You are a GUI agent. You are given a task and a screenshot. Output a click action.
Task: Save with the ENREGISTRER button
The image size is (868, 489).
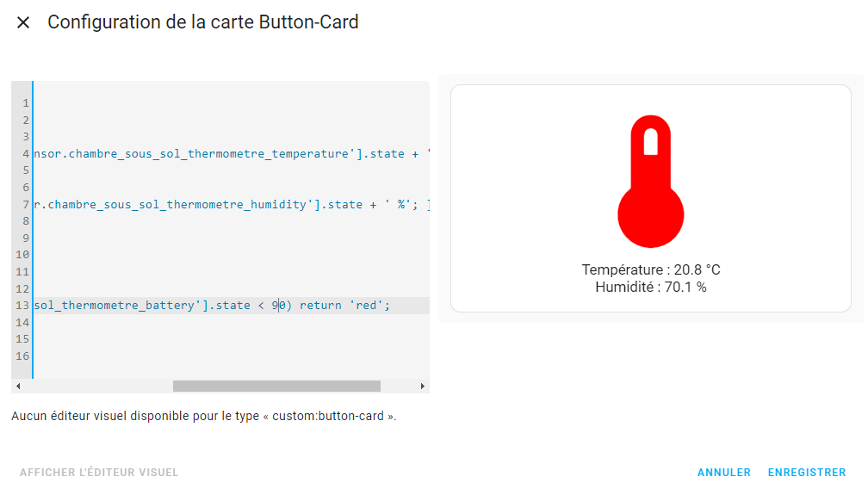coord(806,473)
